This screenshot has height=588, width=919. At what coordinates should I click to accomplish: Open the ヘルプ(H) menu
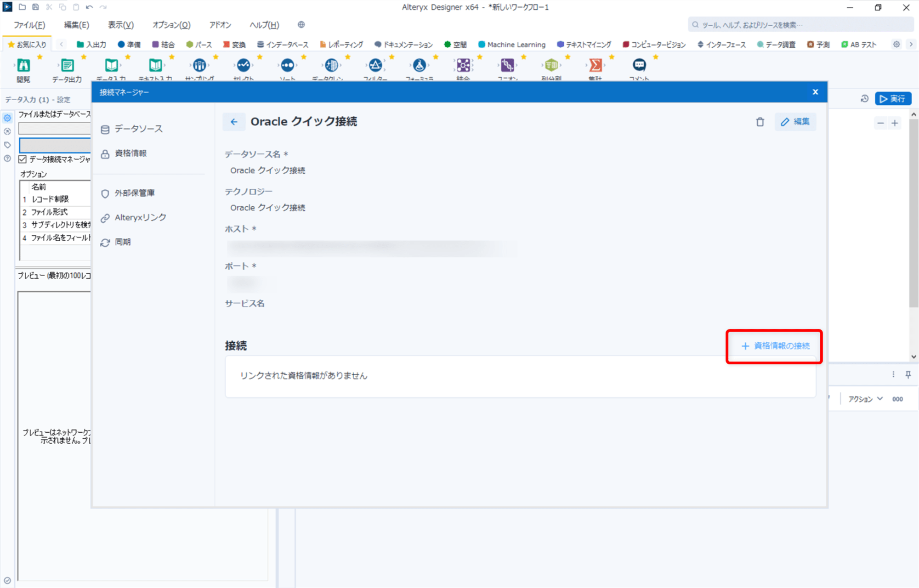click(x=264, y=25)
